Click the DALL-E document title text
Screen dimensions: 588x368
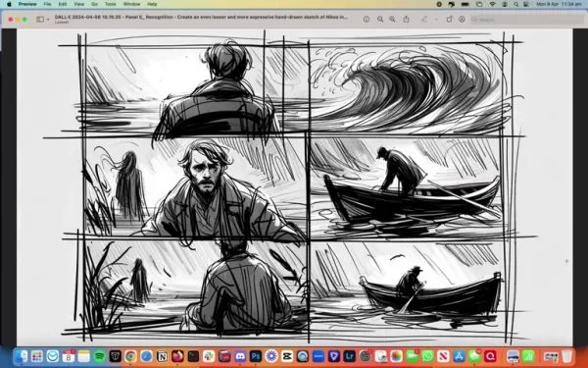[x=201, y=17]
